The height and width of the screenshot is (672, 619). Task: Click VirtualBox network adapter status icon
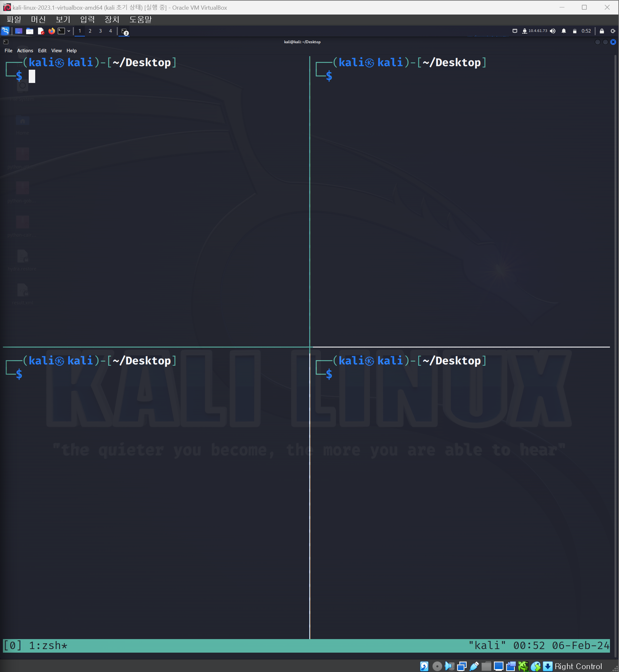pos(462,666)
